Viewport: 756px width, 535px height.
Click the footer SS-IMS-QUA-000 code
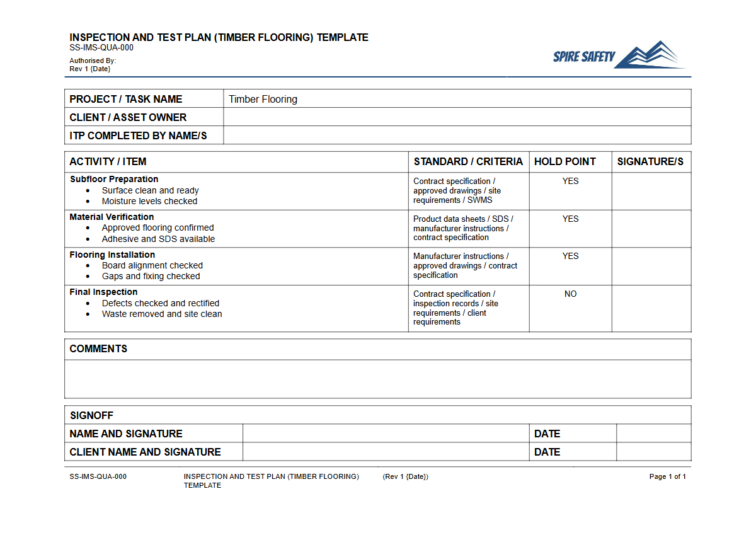[98, 476]
